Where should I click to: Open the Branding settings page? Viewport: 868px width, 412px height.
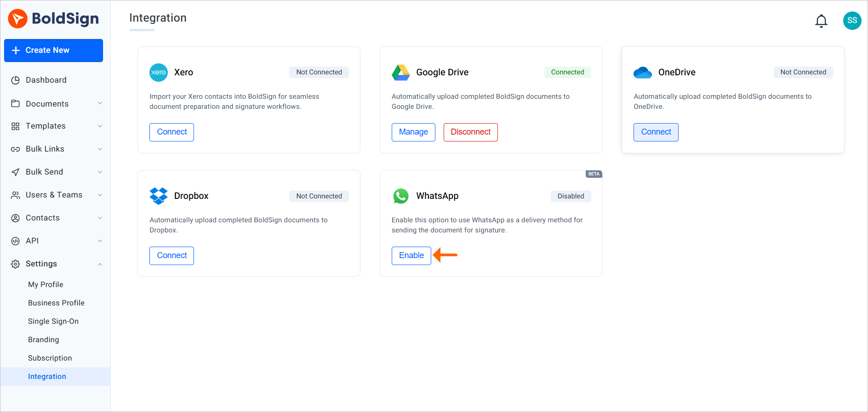coord(44,339)
